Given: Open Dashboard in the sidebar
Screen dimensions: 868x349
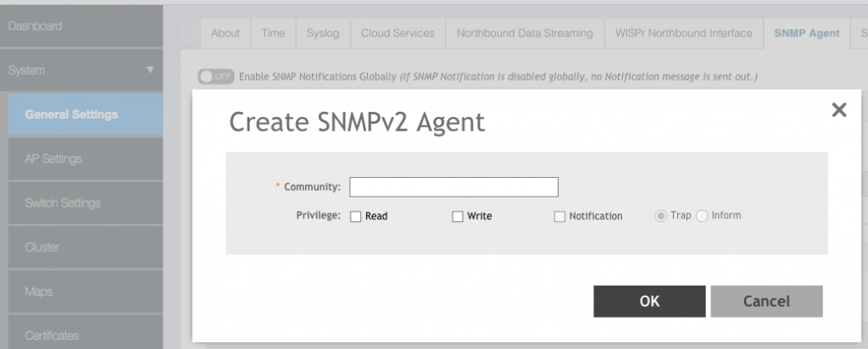Looking at the screenshot, I should click(x=36, y=26).
